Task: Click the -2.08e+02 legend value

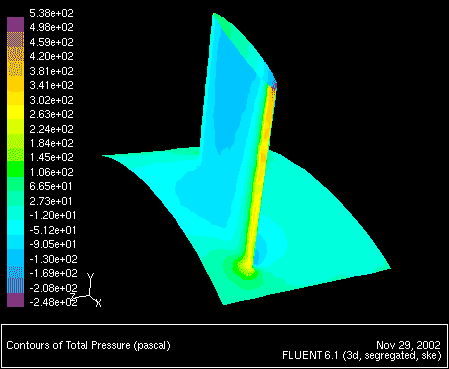Action: [x=53, y=288]
